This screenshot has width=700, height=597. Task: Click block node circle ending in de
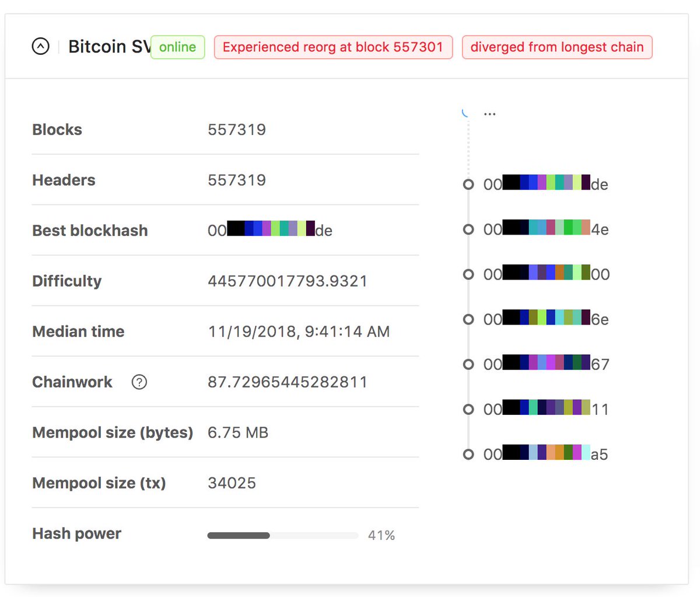pos(468,184)
